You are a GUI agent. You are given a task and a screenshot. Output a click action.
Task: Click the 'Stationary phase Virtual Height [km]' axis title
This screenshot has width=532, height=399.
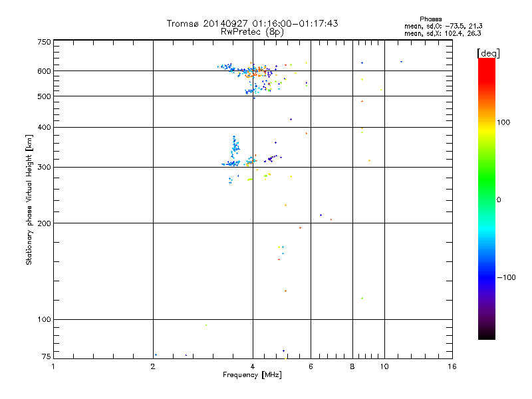pos(29,199)
